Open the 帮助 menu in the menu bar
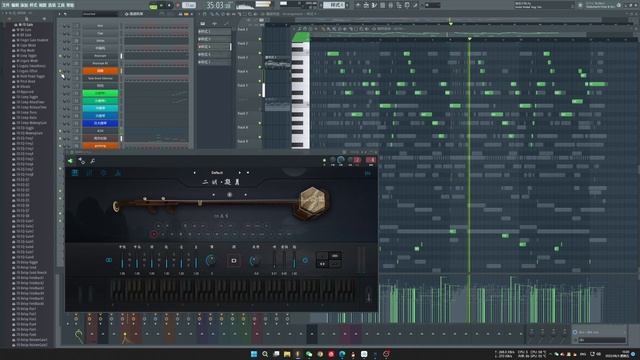Image resolution: width=640 pixels, height=360 pixels. pos(70,5)
